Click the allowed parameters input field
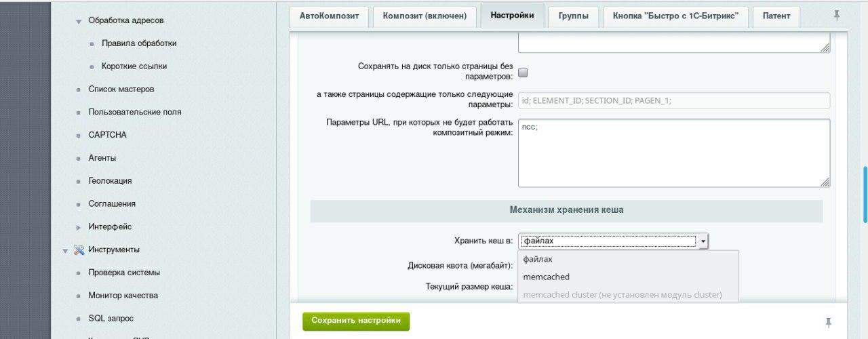 click(x=673, y=100)
